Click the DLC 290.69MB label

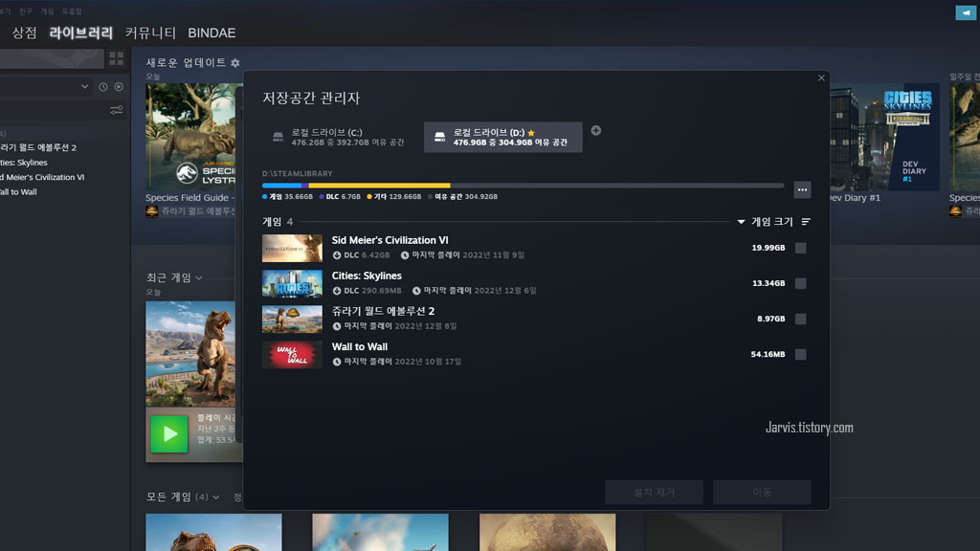(x=367, y=291)
